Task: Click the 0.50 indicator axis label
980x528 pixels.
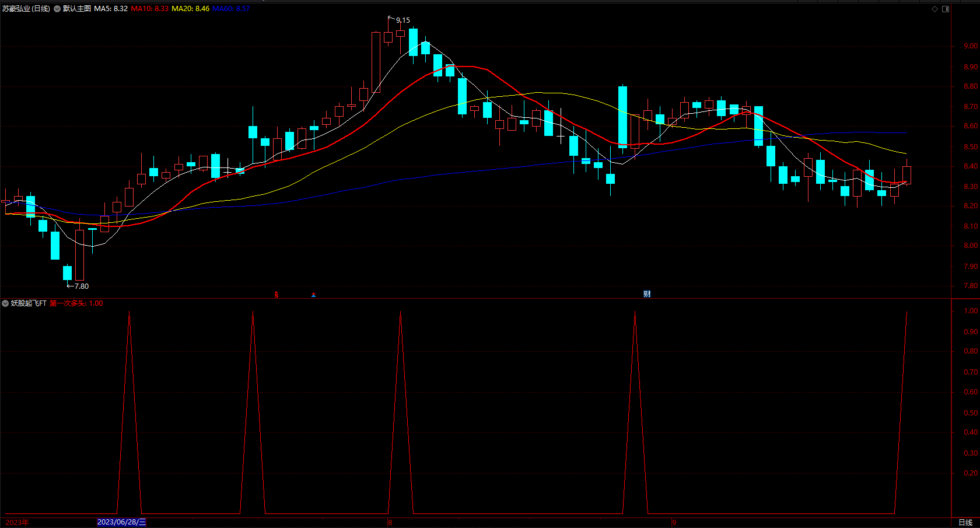Action: 971,412
